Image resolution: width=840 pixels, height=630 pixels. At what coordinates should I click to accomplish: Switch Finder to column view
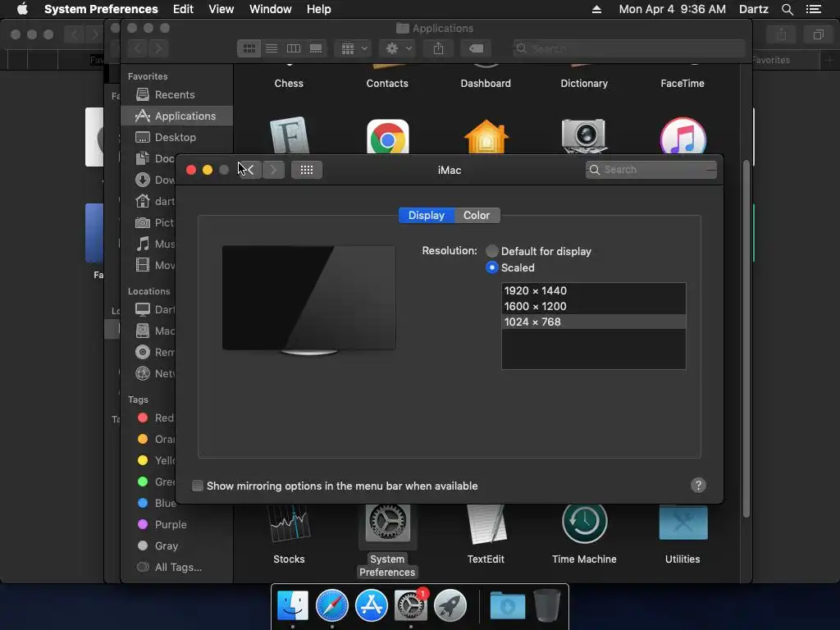294,48
